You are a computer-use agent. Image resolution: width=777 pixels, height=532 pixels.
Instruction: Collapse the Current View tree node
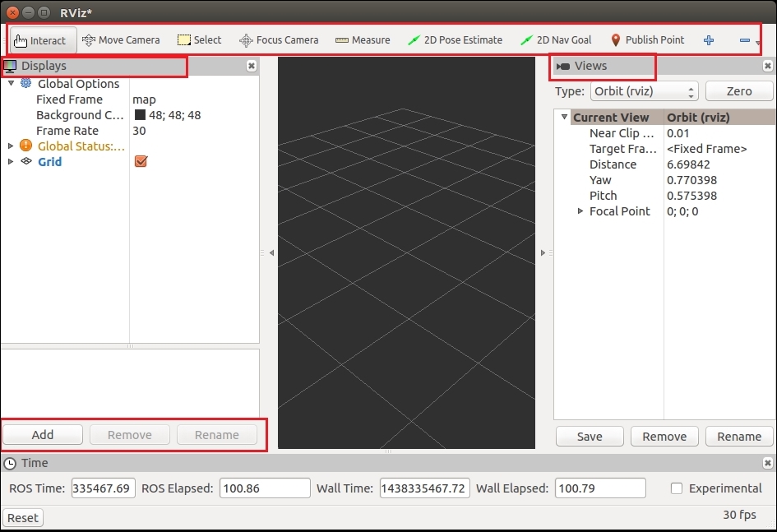564,117
